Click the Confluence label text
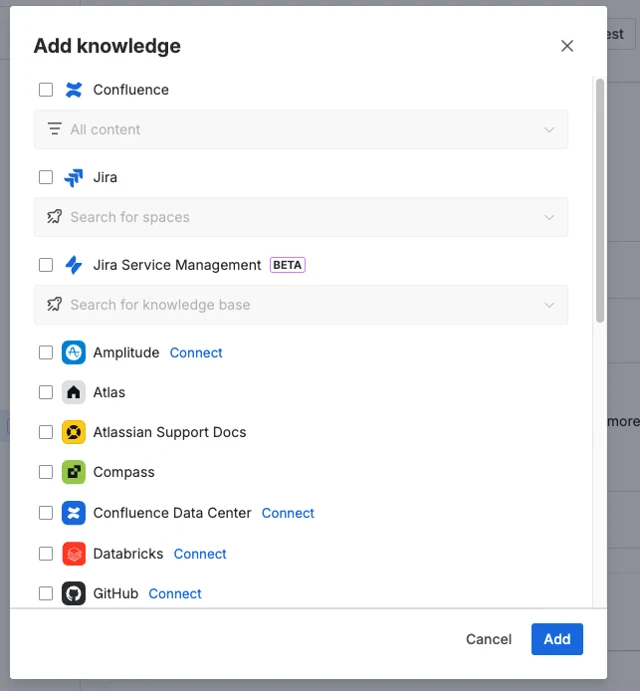Screen dimensions: 640x691 coord(131,90)
